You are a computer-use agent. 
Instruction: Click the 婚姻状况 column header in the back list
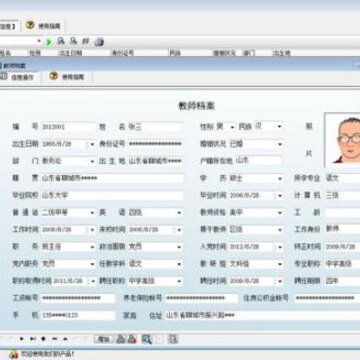click(224, 53)
